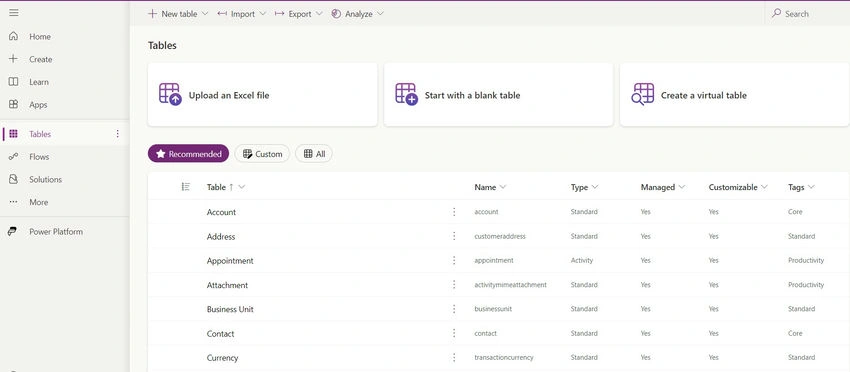Viewport: 850px width, 372px height.
Task: Open the Type column filter dropdown
Action: 595,187
